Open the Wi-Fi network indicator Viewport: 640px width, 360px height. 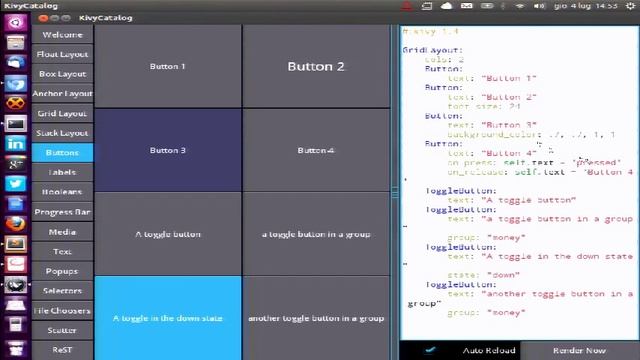click(520, 6)
